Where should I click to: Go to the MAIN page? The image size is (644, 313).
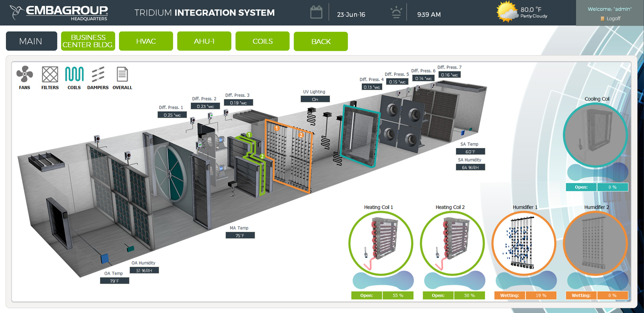(x=31, y=41)
